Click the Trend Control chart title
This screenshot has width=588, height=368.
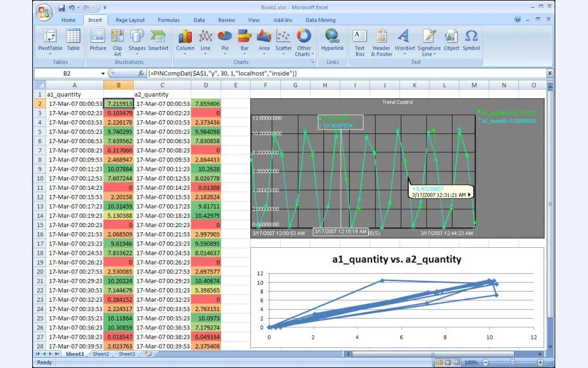pyautogui.click(x=397, y=102)
